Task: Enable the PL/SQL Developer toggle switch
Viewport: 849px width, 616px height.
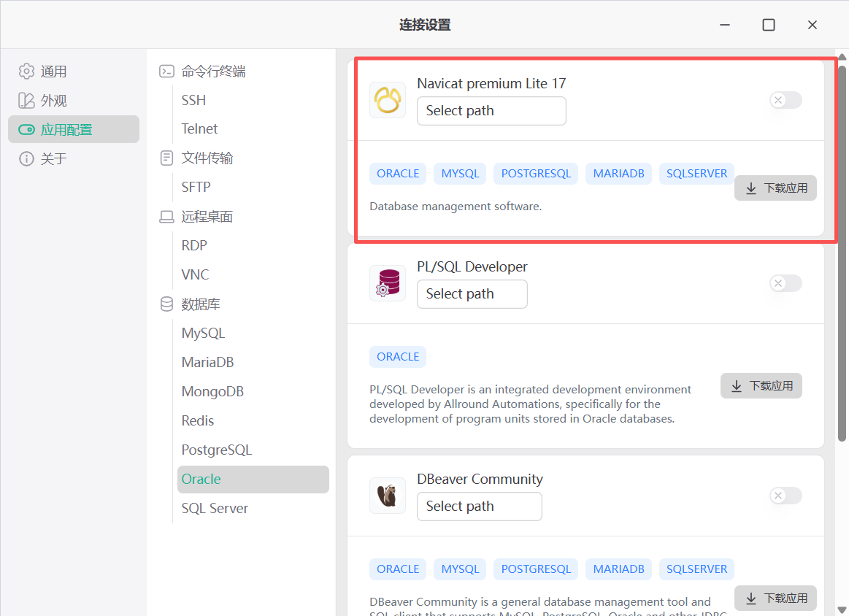Action: coord(785,283)
